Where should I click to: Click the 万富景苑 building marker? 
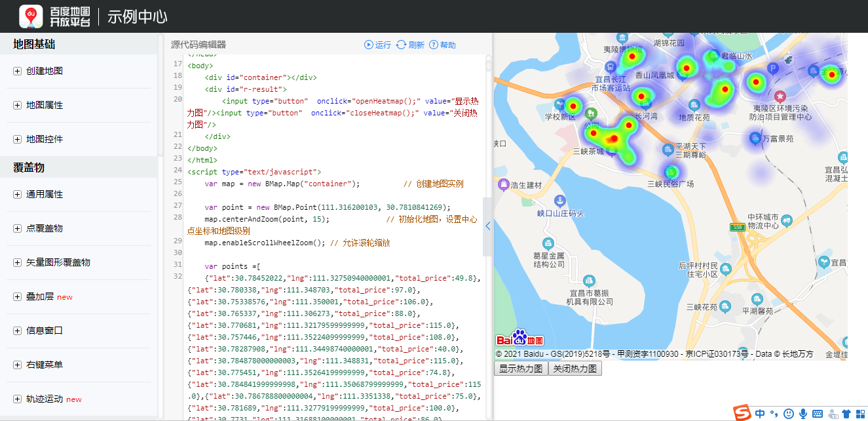[x=755, y=138]
